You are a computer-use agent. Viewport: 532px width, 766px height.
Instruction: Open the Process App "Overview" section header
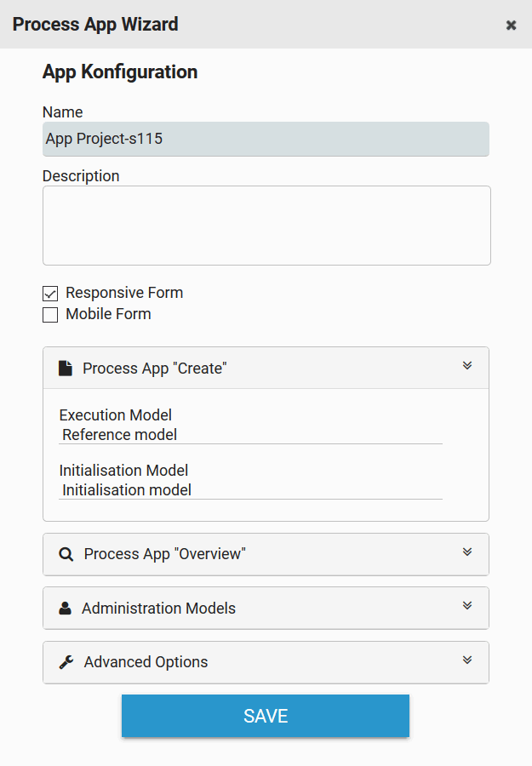tap(164, 554)
